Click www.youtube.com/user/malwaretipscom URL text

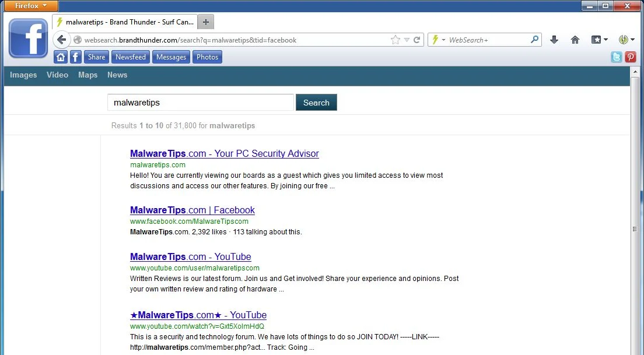tap(195, 268)
